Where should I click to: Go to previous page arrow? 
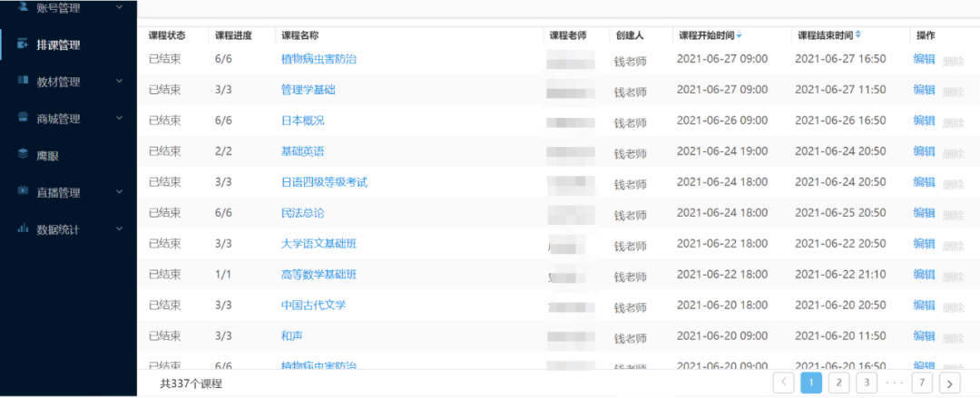coord(784,383)
